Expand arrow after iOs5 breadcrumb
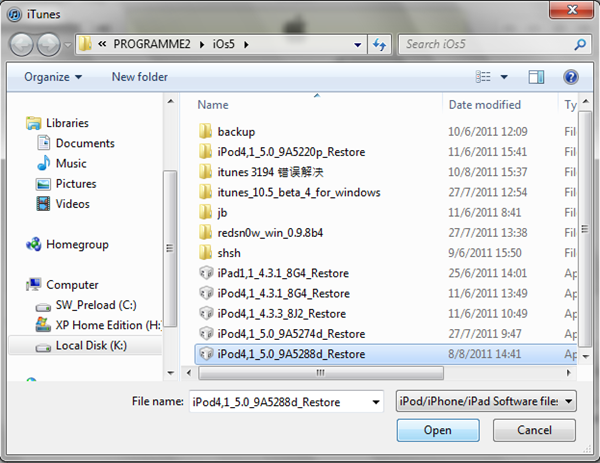Image resolution: width=600 pixels, height=463 pixels. [x=246, y=45]
